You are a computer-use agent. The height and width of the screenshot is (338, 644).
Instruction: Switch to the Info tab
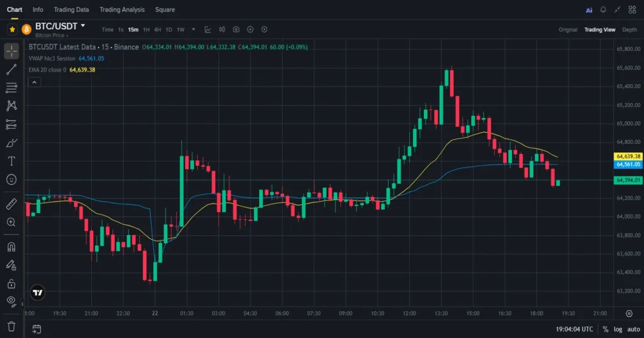(x=38, y=9)
